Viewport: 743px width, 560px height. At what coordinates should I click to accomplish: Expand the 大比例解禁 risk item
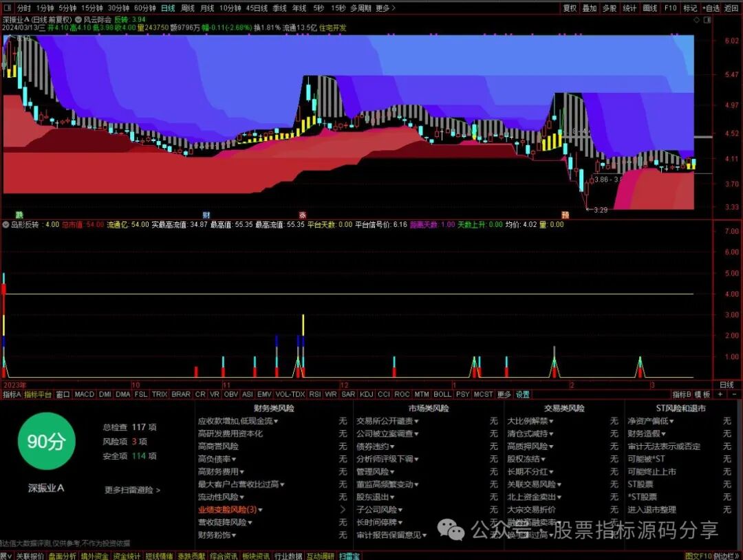(x=530, y=421)
